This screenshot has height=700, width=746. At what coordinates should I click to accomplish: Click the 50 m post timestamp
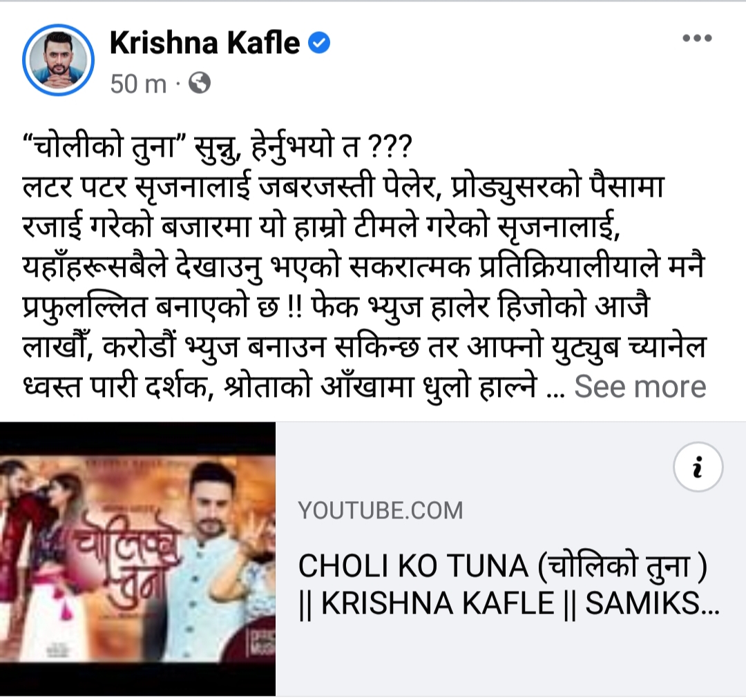click(x=138, y=84)
